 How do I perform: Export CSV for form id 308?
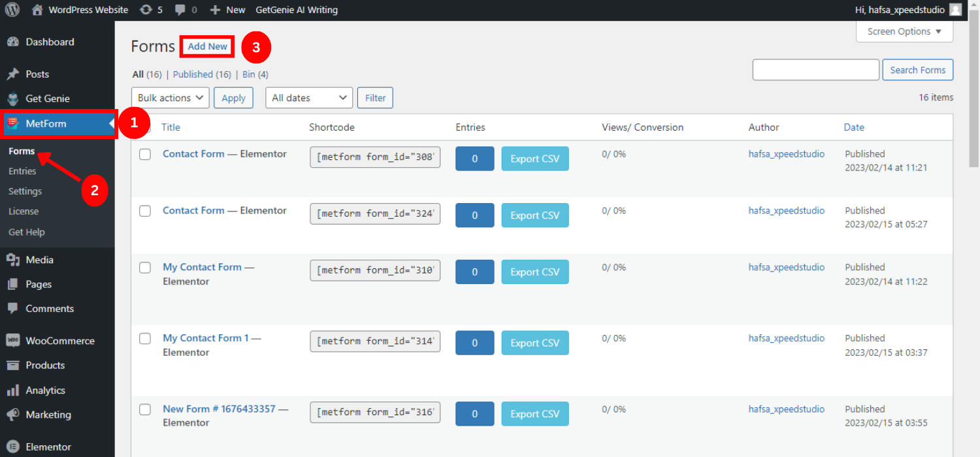(535, 159)
